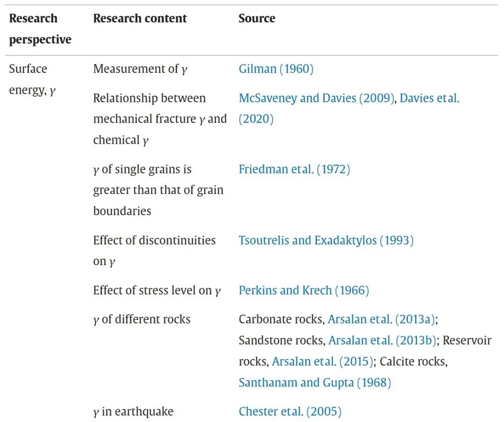The height and width of the screenshot is (422, 504).
Task: Open Santhanam and Gupta (1968) reference
Action: (315, 382)
